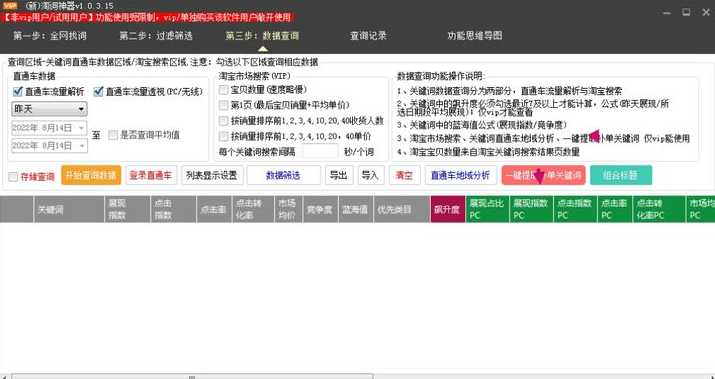The width and height of the screenshot is (715, 379).
Task: Click 竞争度 column header
Action: [320, 209]
